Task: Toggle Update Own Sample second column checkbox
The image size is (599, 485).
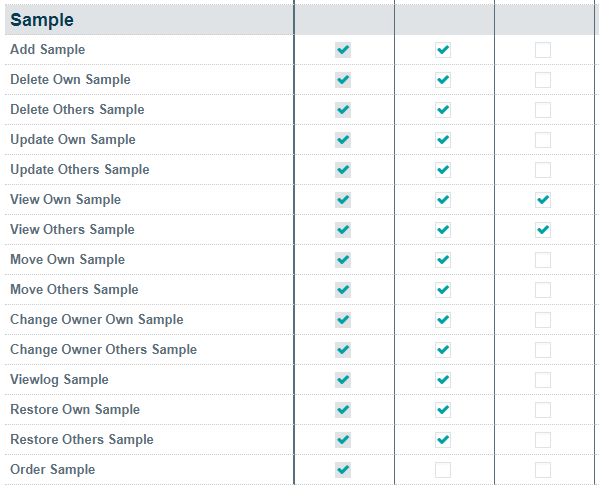Action: click(x=443, y=140)
